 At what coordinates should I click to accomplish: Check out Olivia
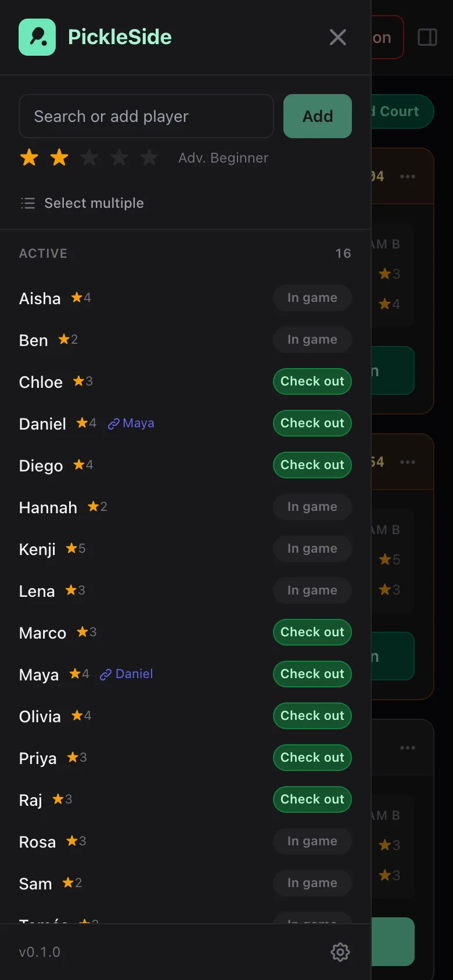click(312, 716)
